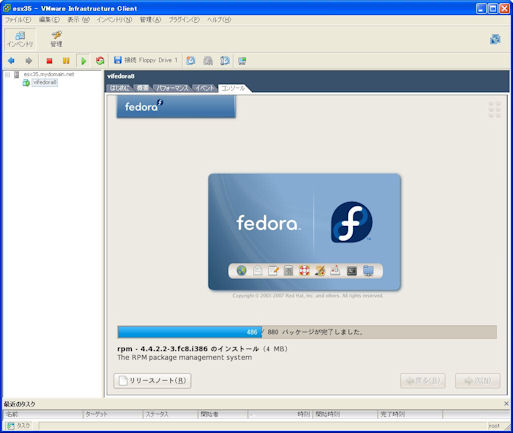
Task: Collapse the esx35.mydomain.net host node
Action: coord(7,75)
